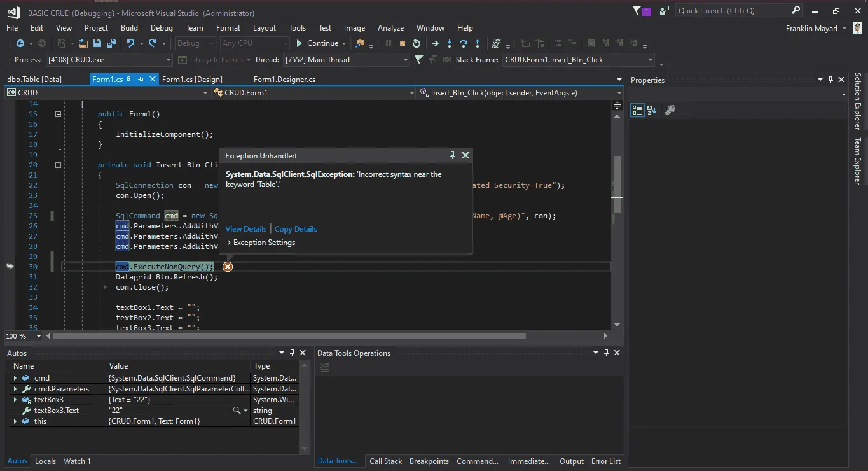Pin the Autos panel
The height and width of the screenshot is (471, 868).
[x=292, y=353]
